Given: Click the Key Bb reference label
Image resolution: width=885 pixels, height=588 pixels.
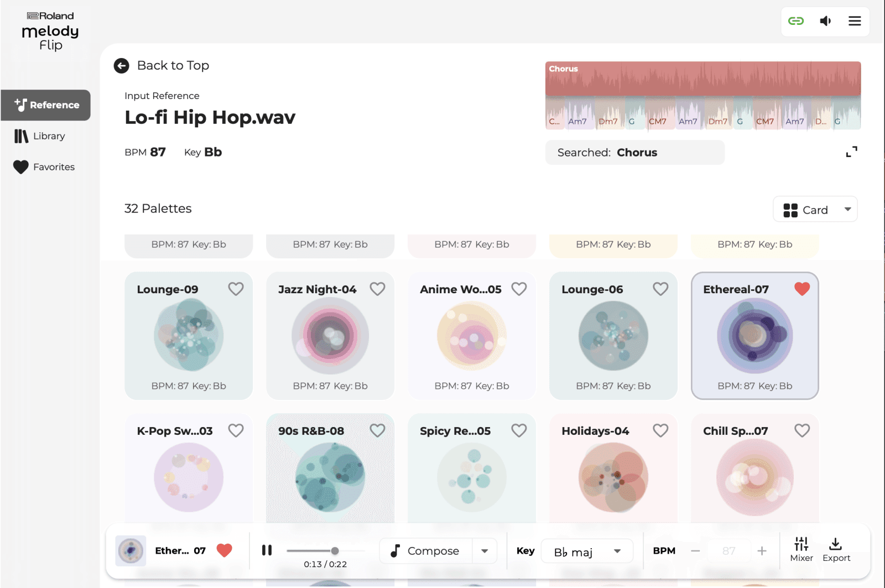Looking at the screenshot, I should (203, 152).
